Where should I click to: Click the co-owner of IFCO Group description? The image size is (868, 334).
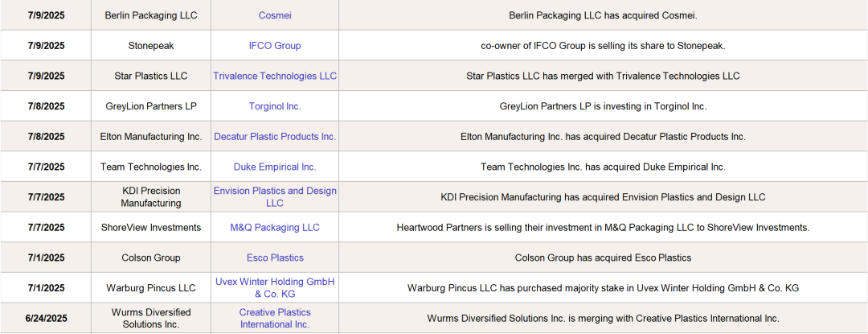[603, 46]
